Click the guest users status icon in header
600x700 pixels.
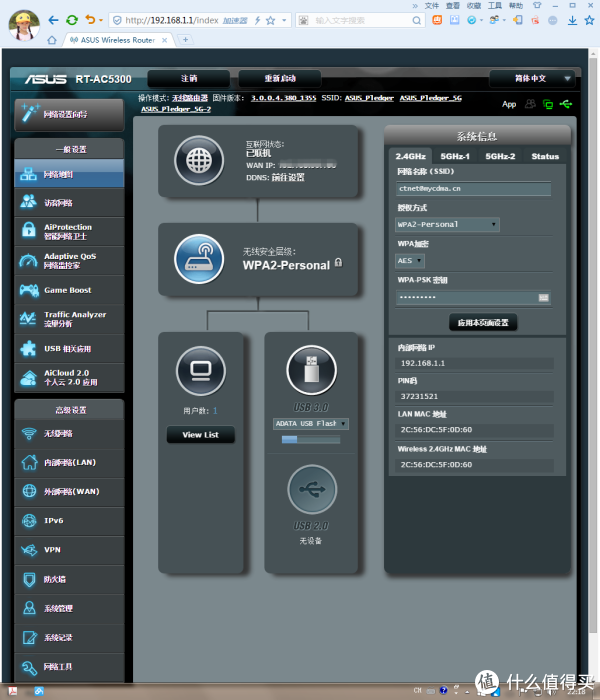click(530, 104)
